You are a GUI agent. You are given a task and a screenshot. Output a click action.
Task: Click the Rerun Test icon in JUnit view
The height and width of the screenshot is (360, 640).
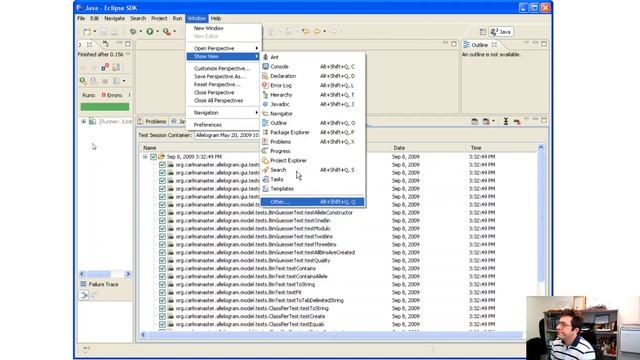[x=83, y=81]
